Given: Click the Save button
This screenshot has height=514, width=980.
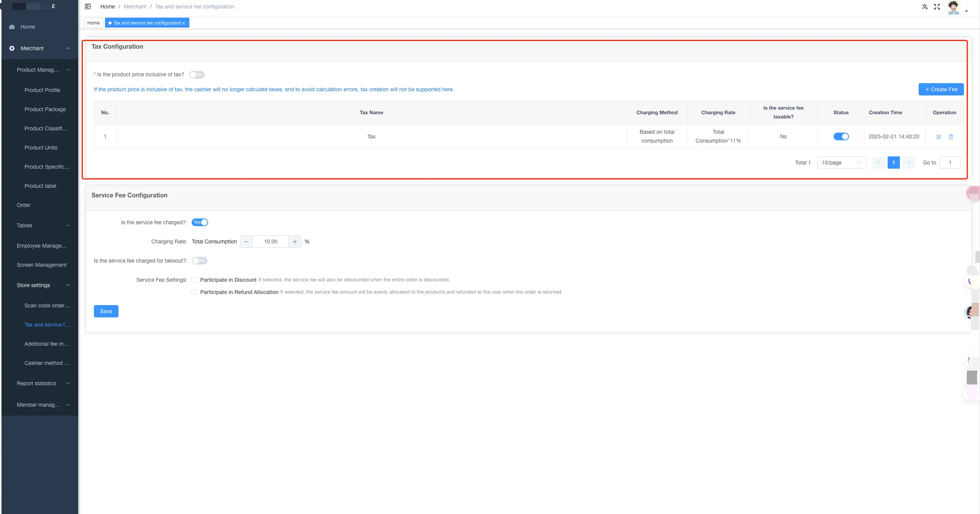Looking at the screenshot, I should (x=106, y=311).
